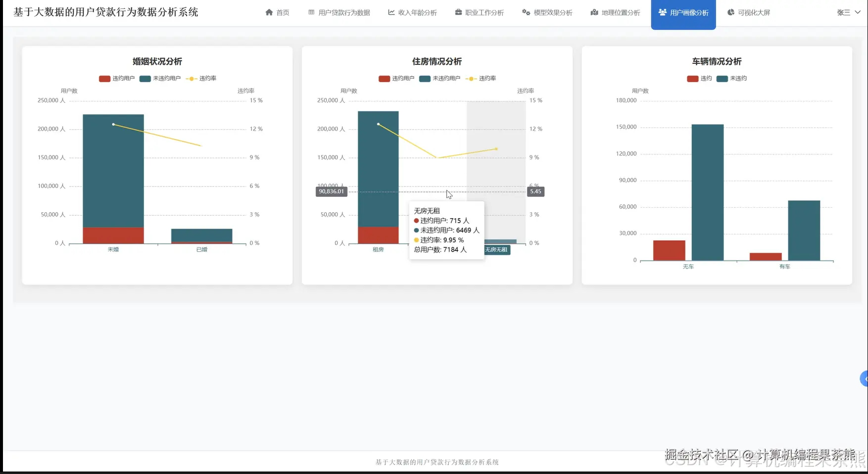
Task: Click the footer text 基于大数据的用户贷款行为数据分析系统
Action: coord(437,462)
